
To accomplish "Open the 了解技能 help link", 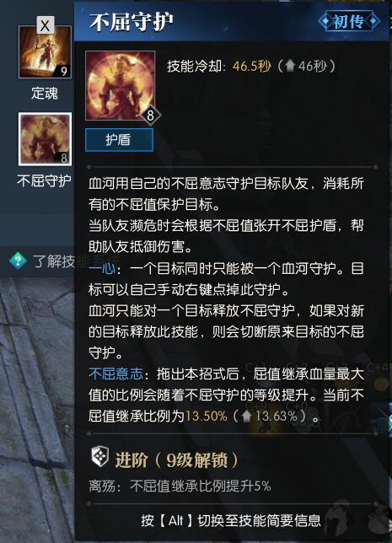I will point(54,261).
